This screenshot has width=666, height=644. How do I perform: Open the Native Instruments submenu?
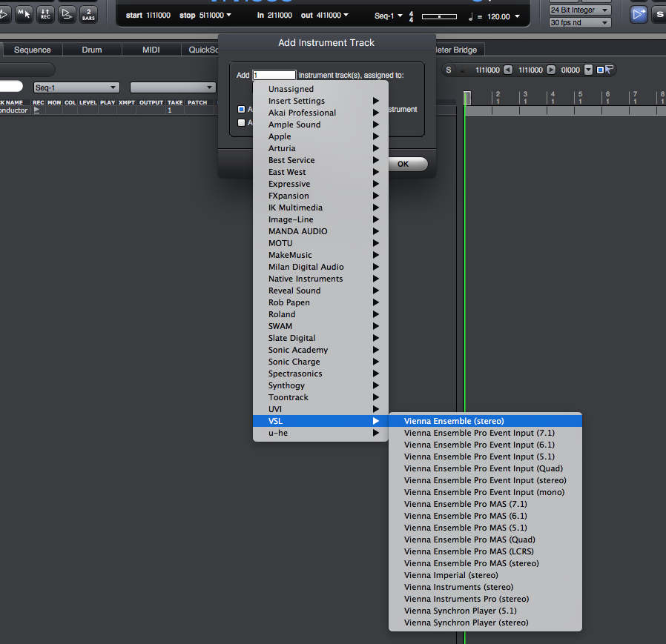320,279
